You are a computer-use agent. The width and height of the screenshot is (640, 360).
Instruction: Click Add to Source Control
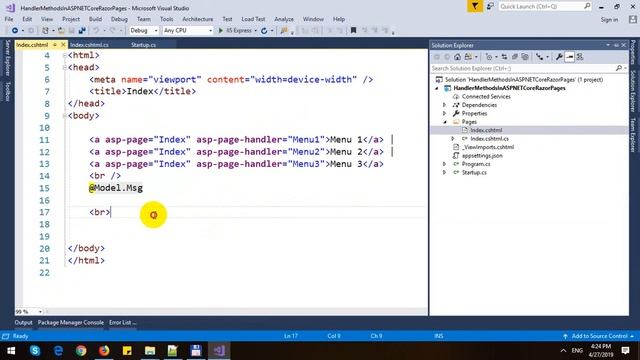pos(599,336)
